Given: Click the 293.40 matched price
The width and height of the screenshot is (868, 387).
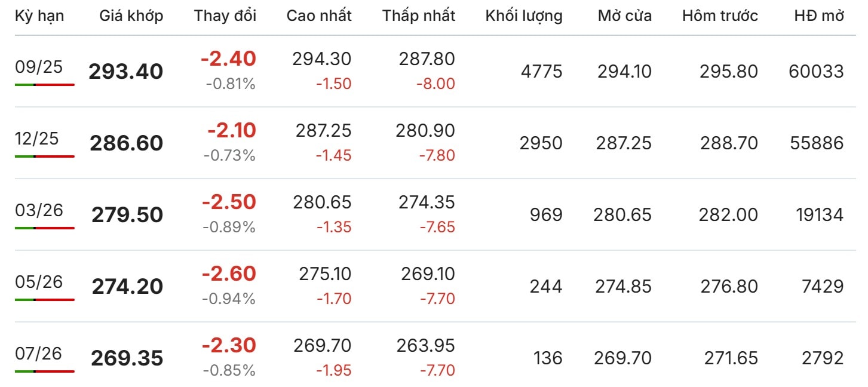Looking at the screenshot, I should click(126, 72).
